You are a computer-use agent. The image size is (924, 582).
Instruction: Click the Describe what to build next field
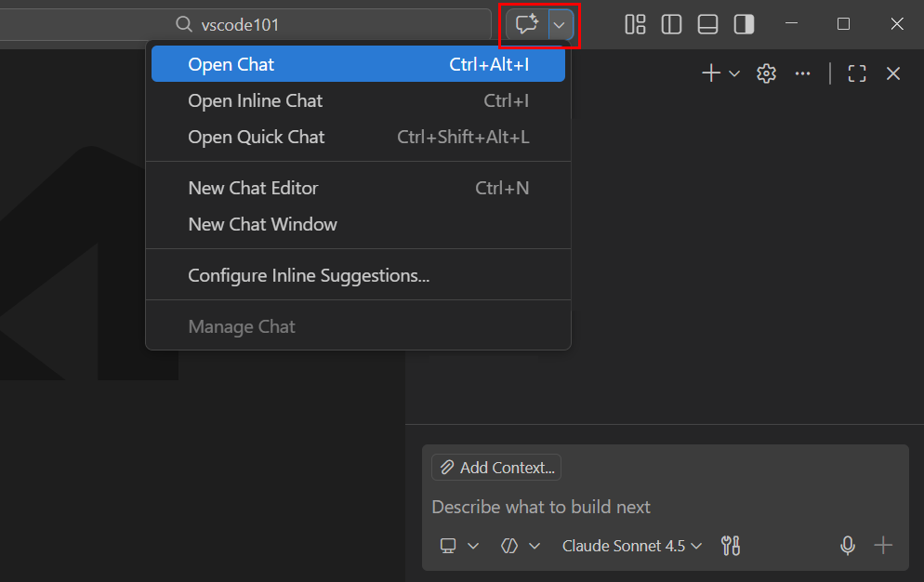[x=541, y=507]
